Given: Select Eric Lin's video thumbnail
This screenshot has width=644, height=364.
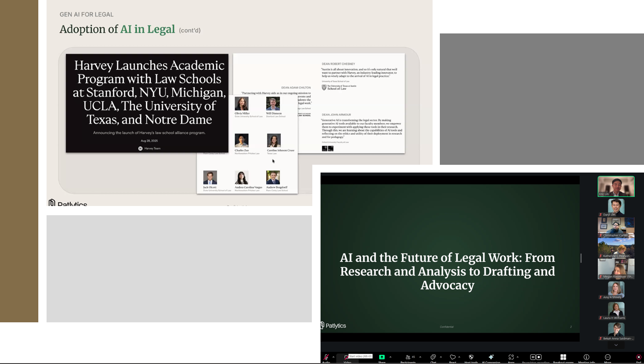Looking at the screenshot, I should pyautogui.click(x=616, y=186).
